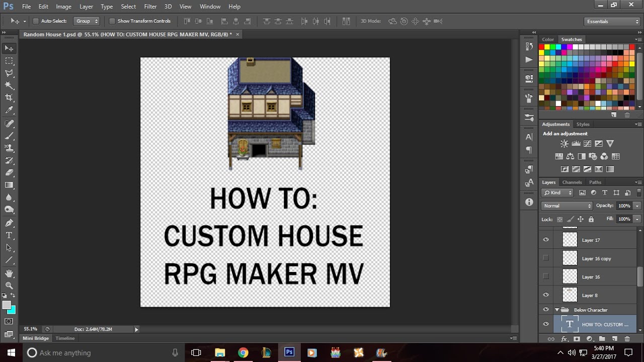
Task: Switch to the Channels tab
Action: [572, 182]
